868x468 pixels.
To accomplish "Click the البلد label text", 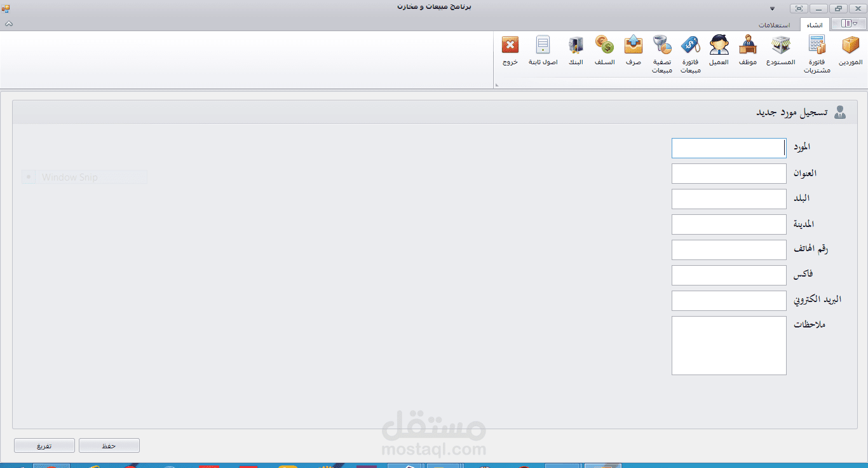I will 801,198.
